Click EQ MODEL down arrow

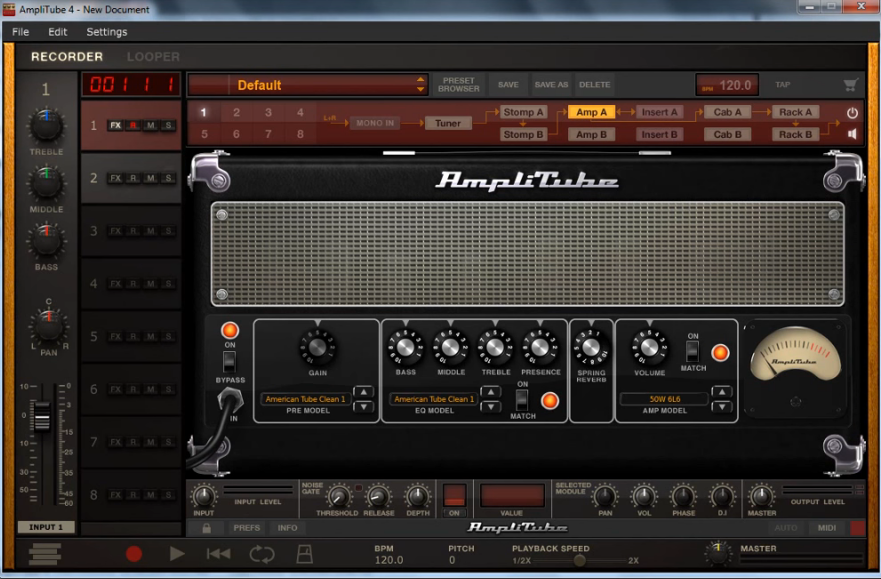point(491,406)
